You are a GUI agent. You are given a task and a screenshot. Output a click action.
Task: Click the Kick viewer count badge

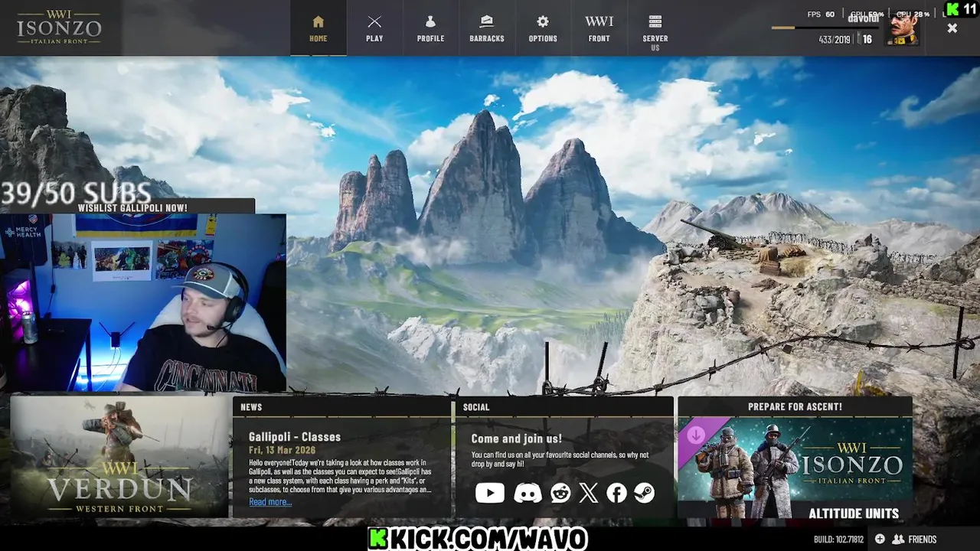pos(962,9)
